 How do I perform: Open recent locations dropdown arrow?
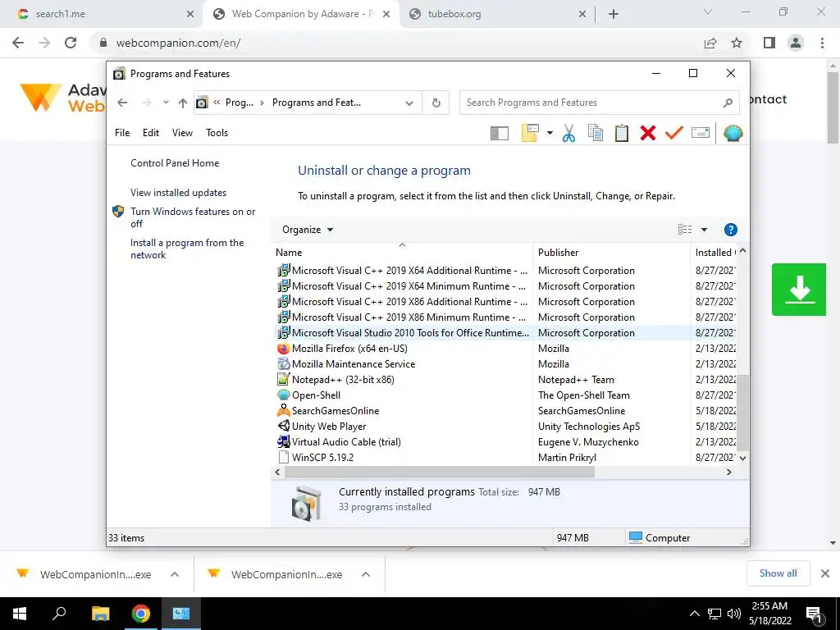pyautogui.click(x=166, y=103)
